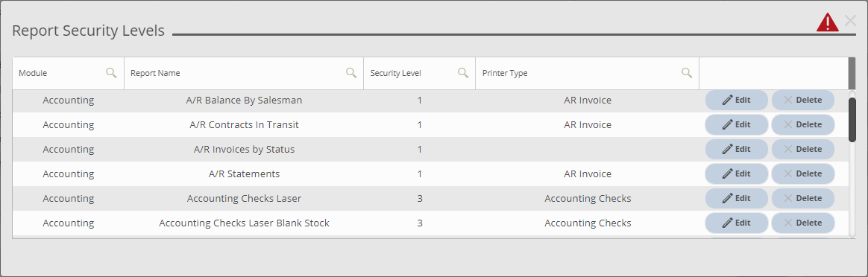868x277 pixels.
Task: Delete Accounting Checks Laser Blank Stock row
Action: tap(802, 223)
